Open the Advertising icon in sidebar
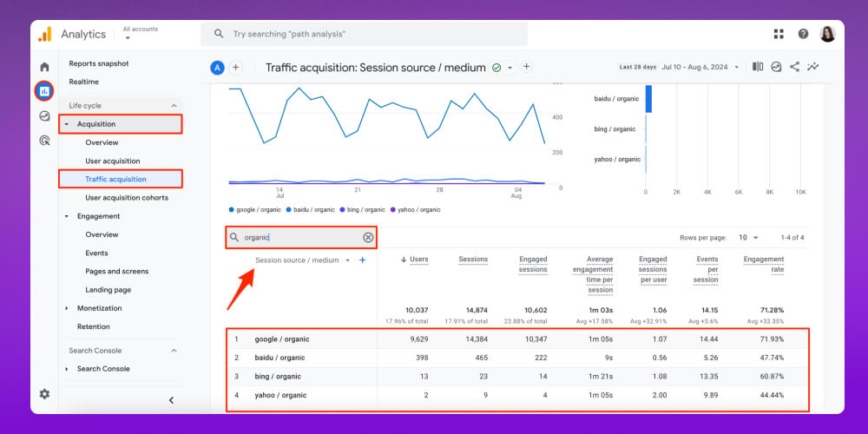 [x=44, y=141]
